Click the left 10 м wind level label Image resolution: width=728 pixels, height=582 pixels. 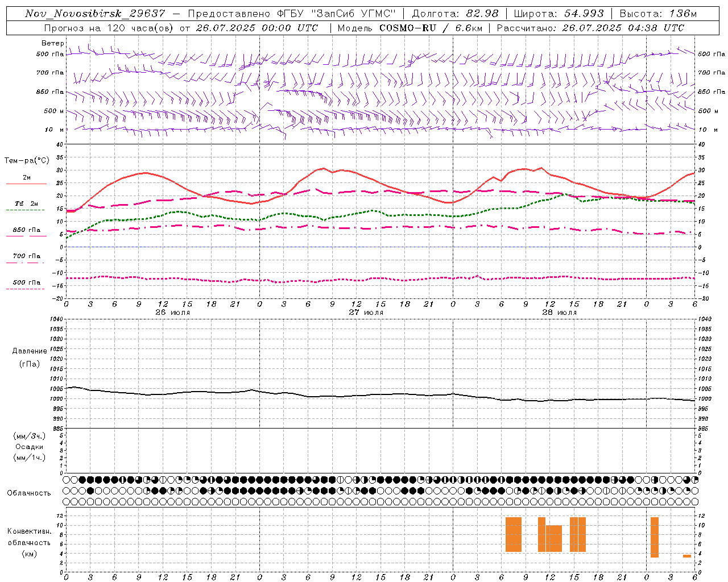click(54, 130)
